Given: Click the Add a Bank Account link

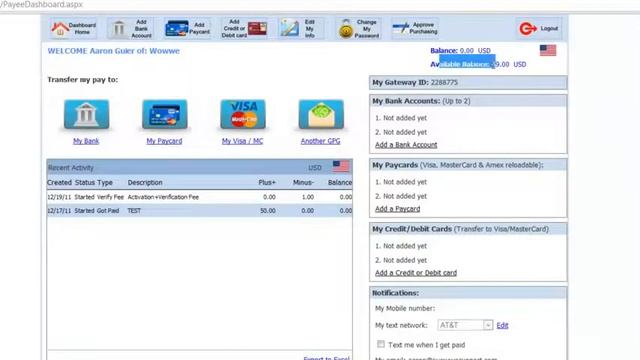Looking at the screenshot, I should [x=406, y=145].
